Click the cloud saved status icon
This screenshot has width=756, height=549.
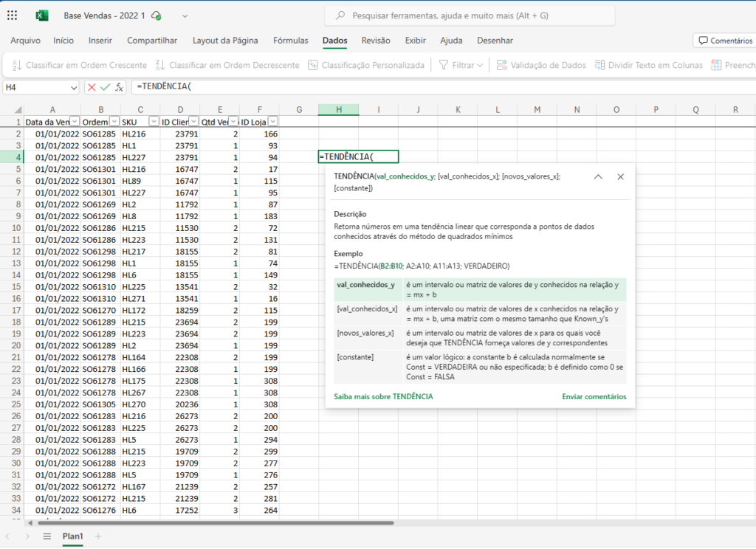(x=157, y=15)
